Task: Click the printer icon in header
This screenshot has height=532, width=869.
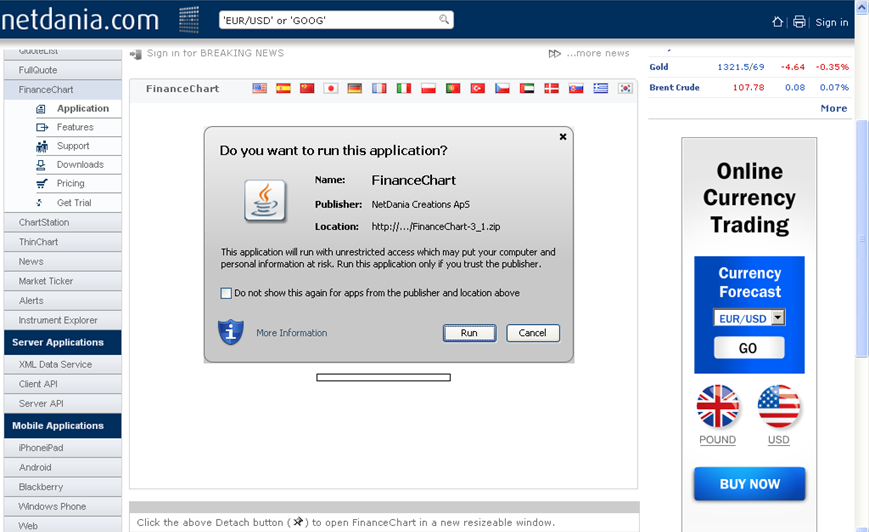Action: 799,22
